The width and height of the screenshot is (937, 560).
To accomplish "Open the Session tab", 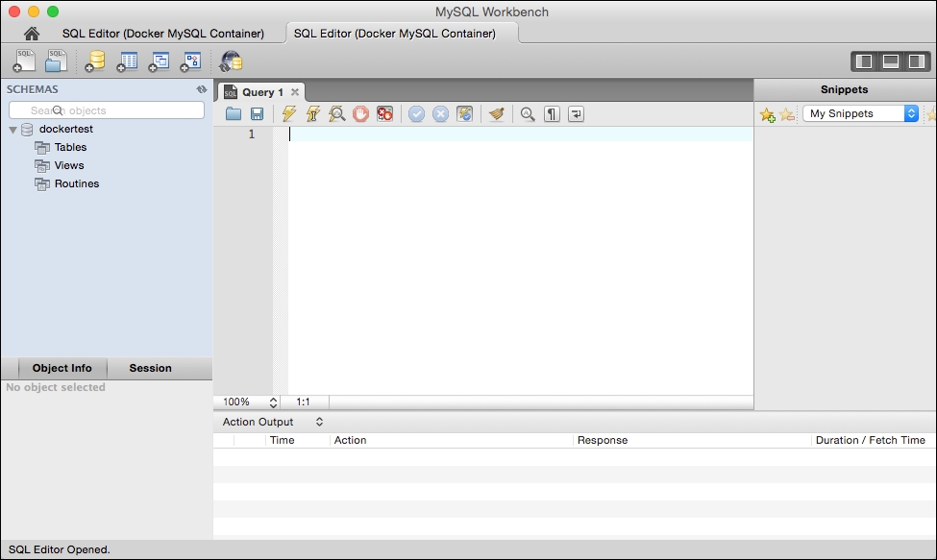I will pyautogui.click(x=151, y=368).
